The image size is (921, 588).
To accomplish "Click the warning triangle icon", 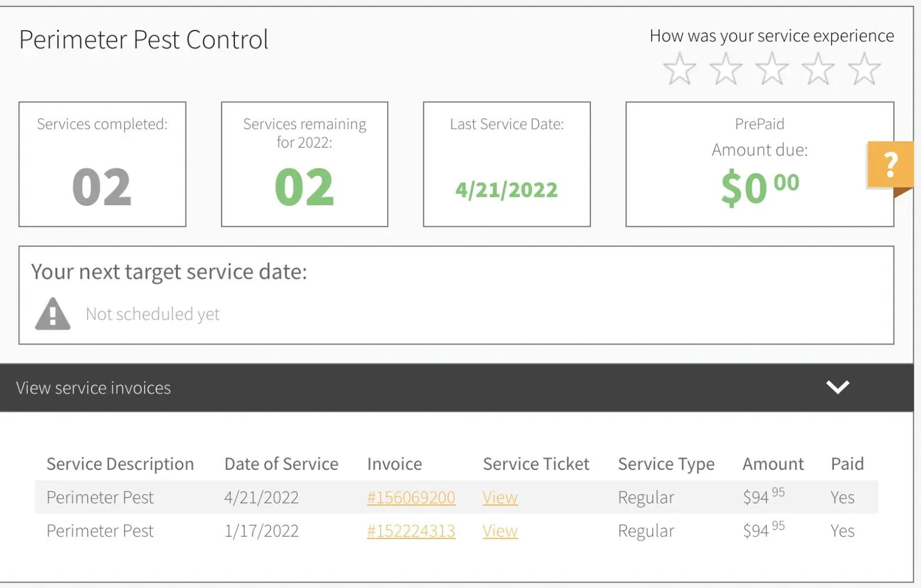I will click(53, 313).
